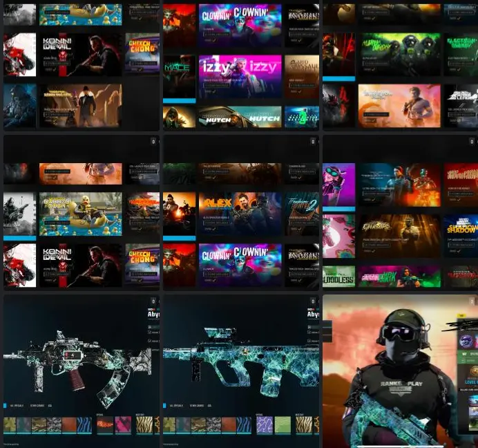This screenshot has height=448, width=478.
Task: Select the white sketch soldier thumbnail
Action: (20, 214)
